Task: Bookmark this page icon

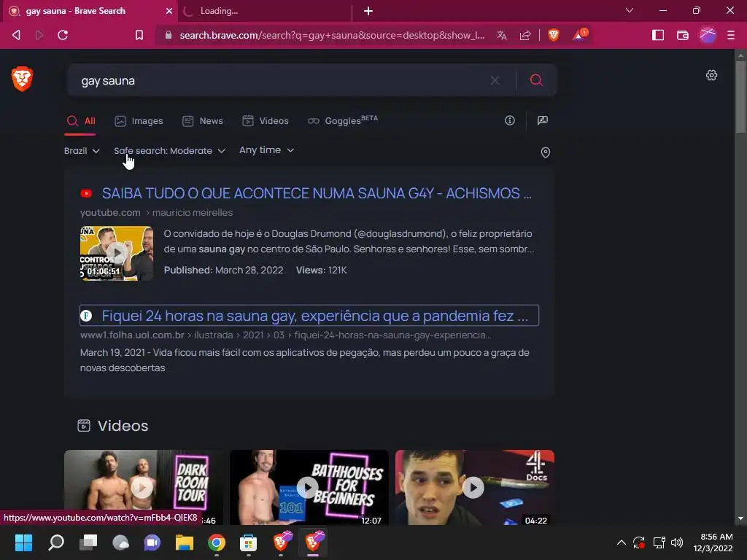Action: [x=139, y=35]
